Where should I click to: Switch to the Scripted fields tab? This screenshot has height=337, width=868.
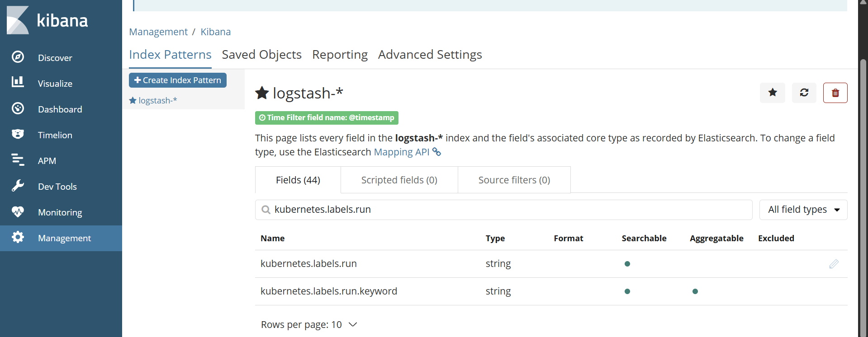tap(399, 180)
